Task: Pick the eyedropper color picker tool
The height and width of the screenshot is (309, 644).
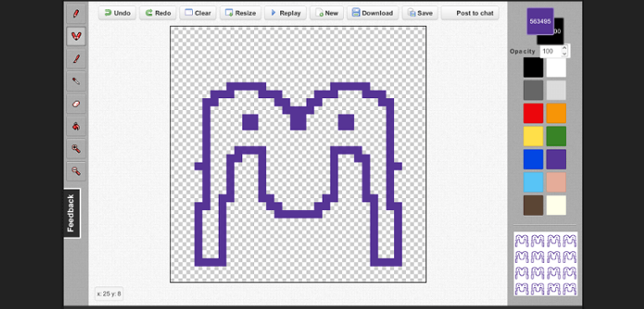Action: pos(76,81)
